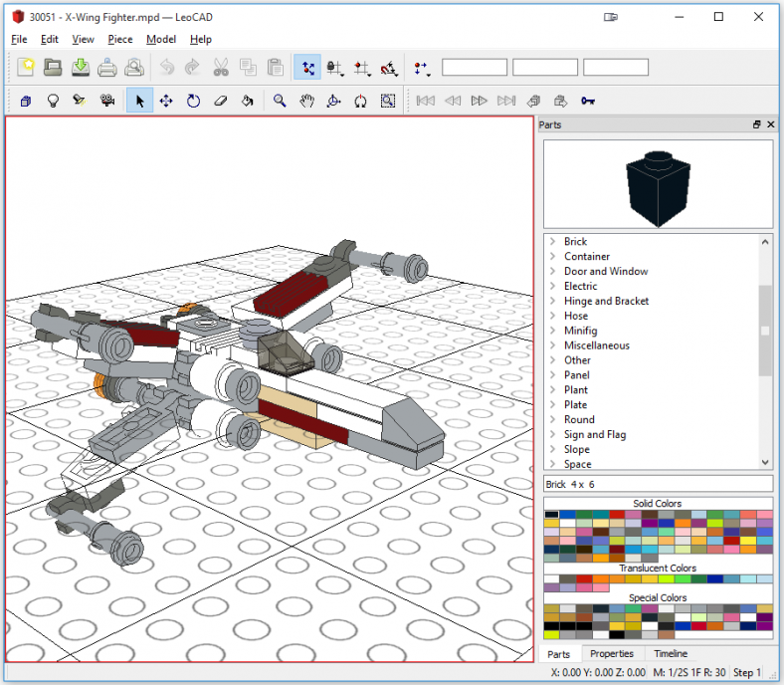Expand the Brick category
This screenshot has width=784, height=685.
coord(552,241)
